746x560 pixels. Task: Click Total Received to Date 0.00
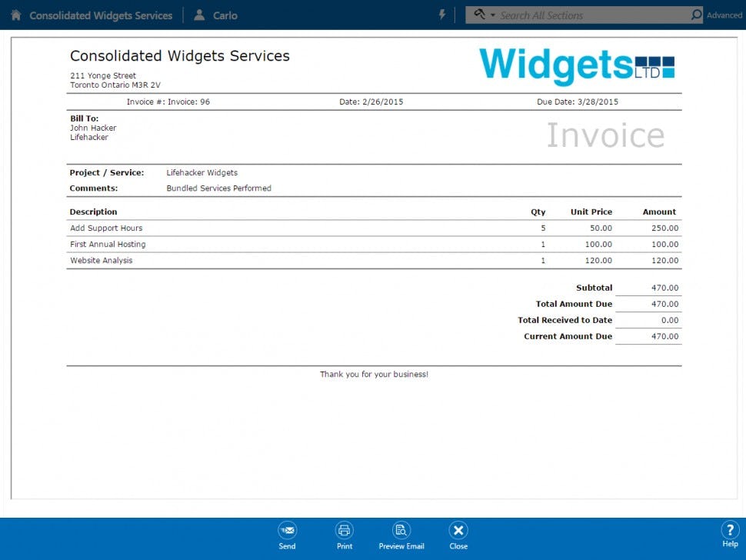click(x=670, y=320)
